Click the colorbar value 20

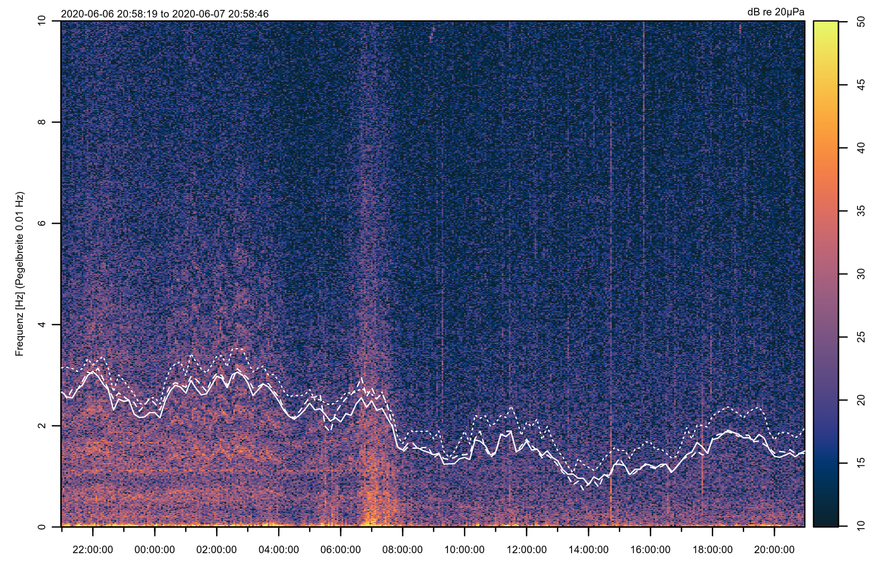[x=861, y=400]
